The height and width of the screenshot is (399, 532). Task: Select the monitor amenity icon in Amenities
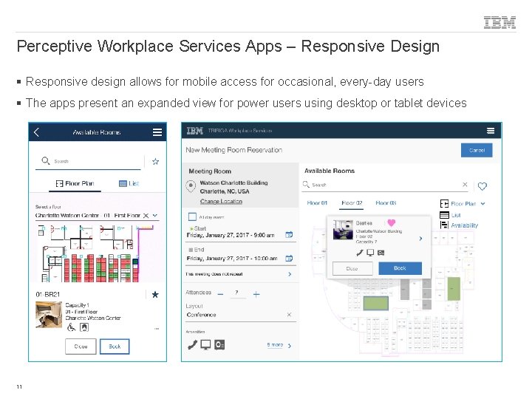point(205,345)
